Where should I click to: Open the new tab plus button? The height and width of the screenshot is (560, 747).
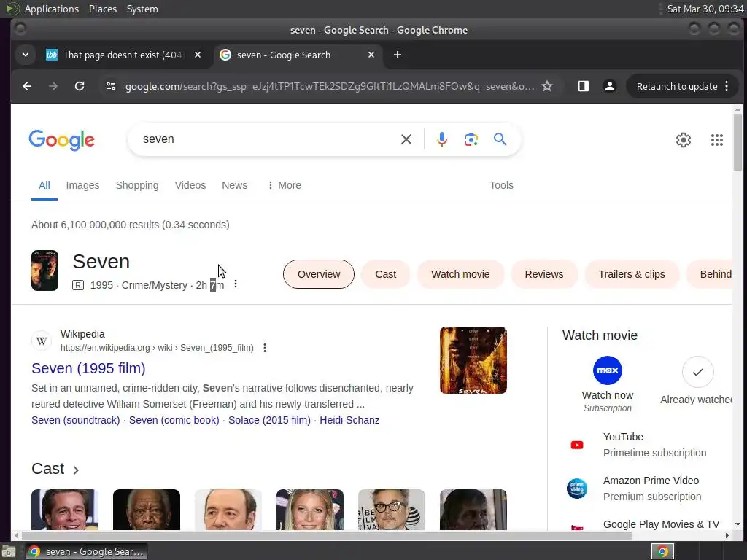pyautogui.click(x=398, y=55)
